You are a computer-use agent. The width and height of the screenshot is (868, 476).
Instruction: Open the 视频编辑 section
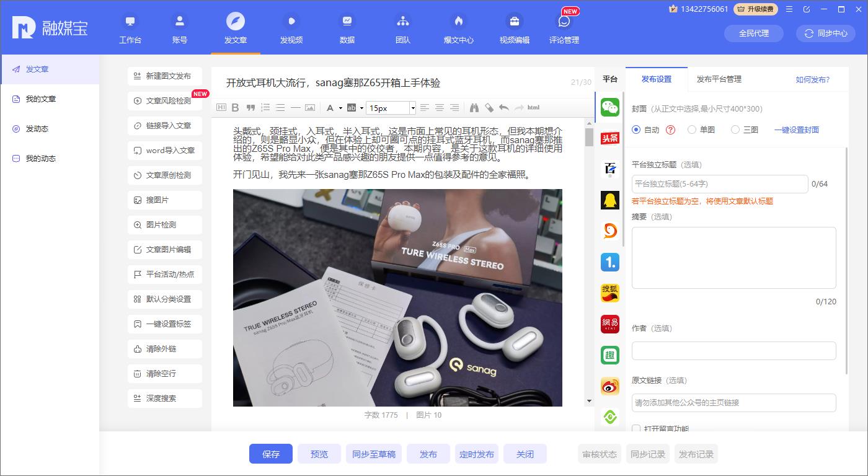(515, 29)
